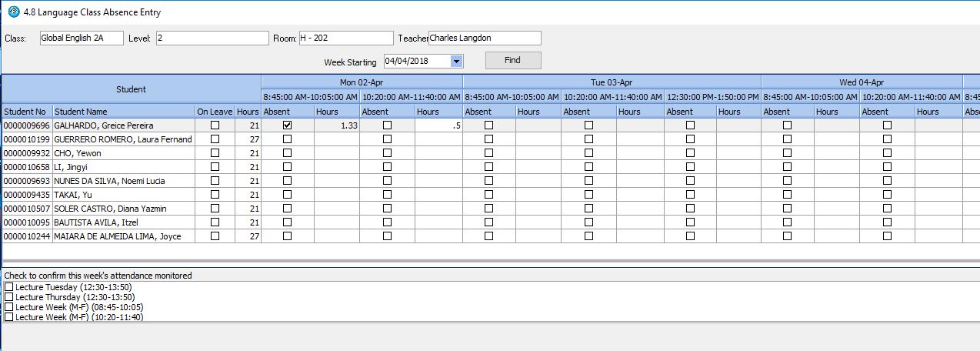Check On Leave for Guerrero Romero
Viewport: 980px width, 351px height.
click(x=215, y=139)
